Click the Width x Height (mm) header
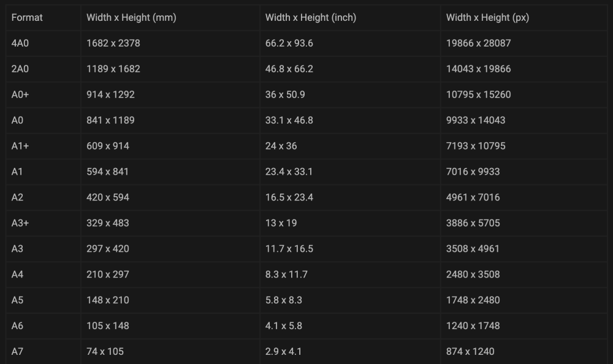 click(131, 18)
